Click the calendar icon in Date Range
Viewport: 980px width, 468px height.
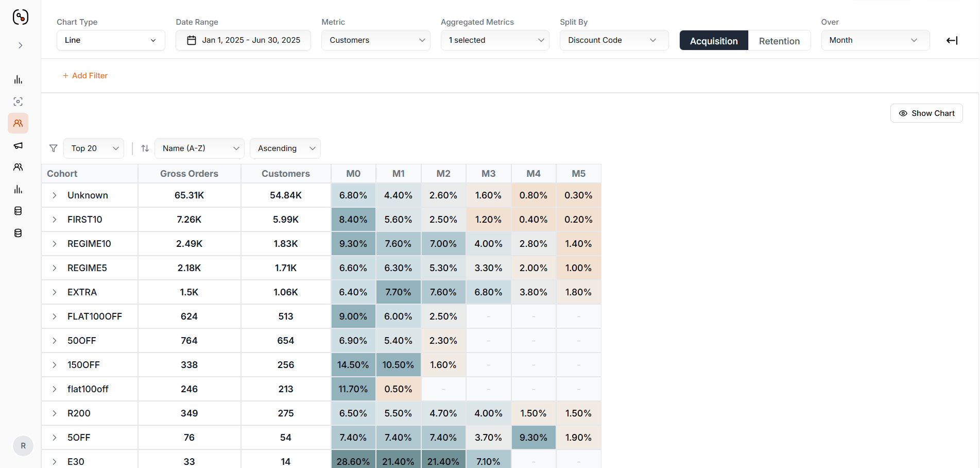192,40
